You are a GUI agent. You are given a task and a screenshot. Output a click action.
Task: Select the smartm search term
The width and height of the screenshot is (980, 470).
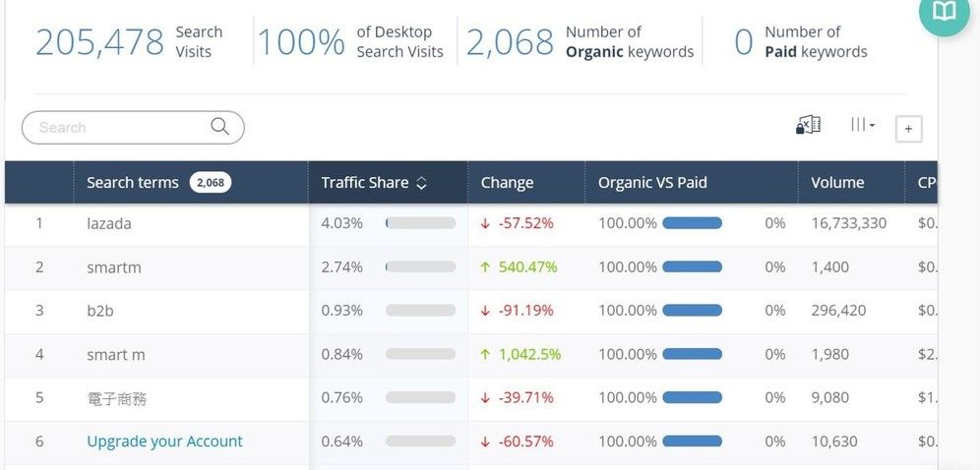[x=114, y=266]
